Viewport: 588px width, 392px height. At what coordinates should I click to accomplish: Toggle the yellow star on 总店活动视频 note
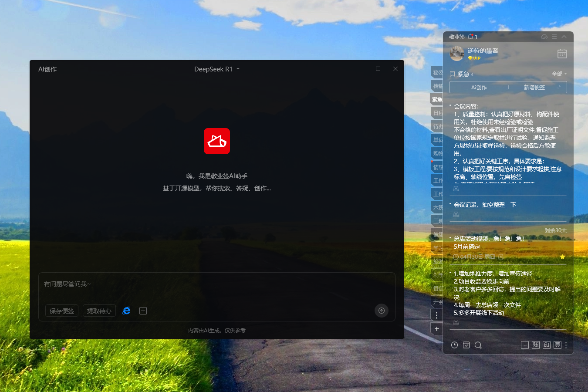[x=562, y=257]
